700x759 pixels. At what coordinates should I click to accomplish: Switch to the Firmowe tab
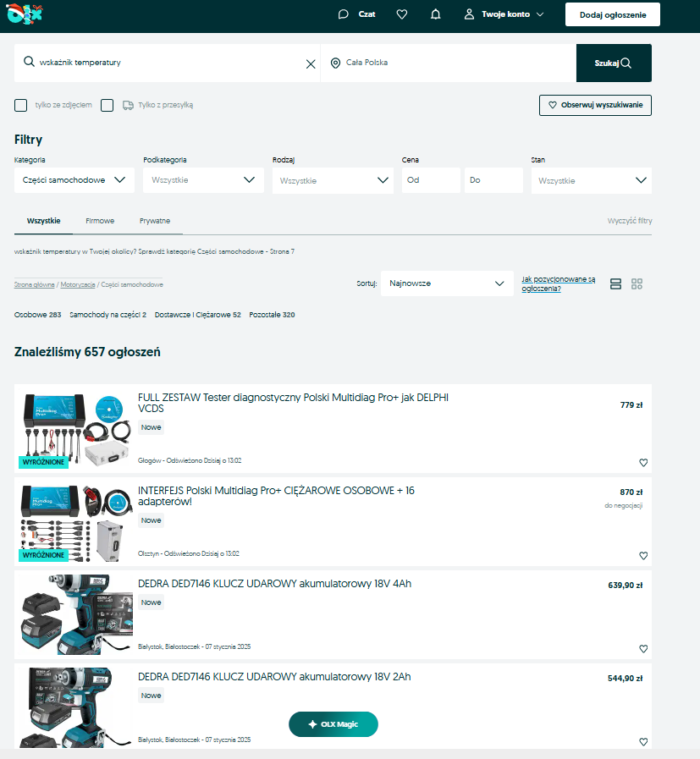[x=100, y=221]
